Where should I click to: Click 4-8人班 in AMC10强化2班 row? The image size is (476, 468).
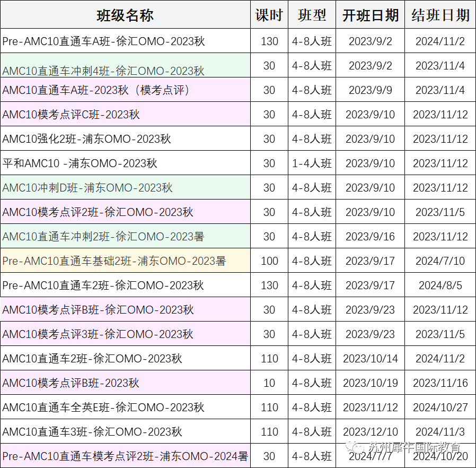pyautogui.click(x=312, y=138)
